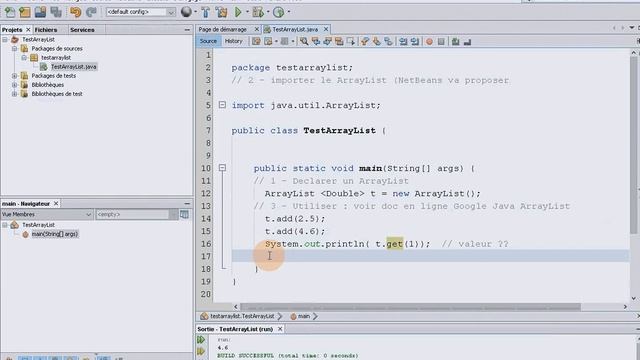Switch to the Fichiers tab

(x=46, y=30)
